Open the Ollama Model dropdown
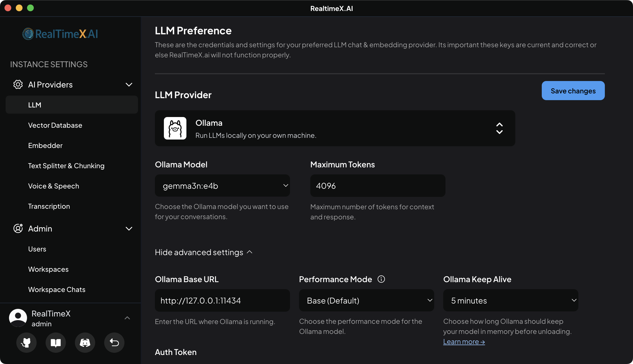633x364 pixels. coord(222,186)
